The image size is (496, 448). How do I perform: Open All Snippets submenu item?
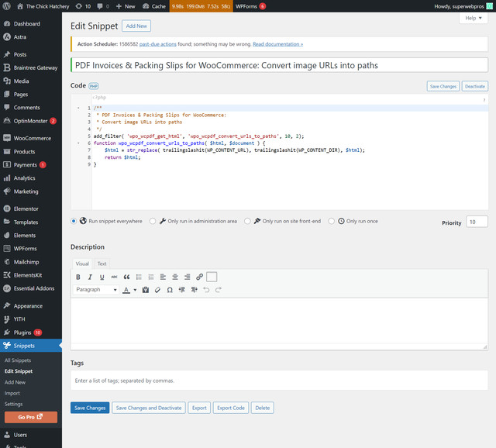click(x=18, y=360)
